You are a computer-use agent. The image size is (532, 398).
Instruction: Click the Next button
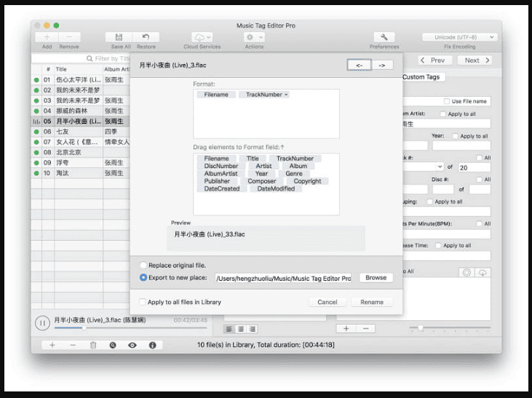475,60
